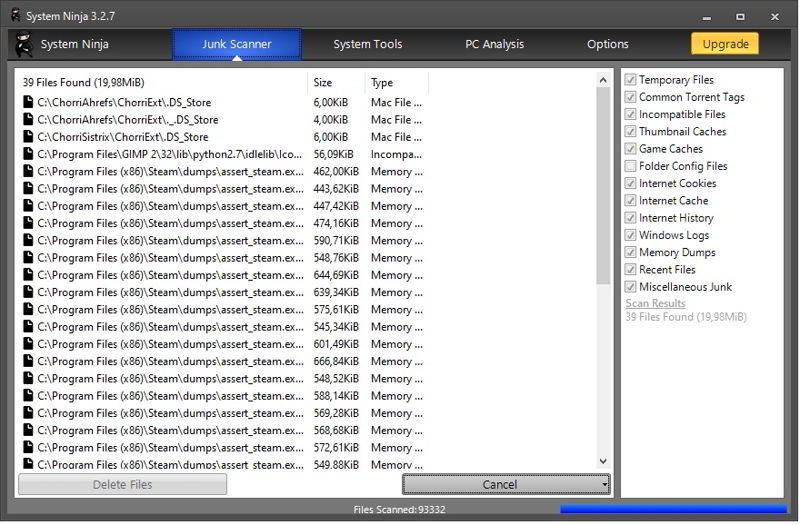
Task: Select the 639,34KiB file size entry
Action: (336, 292)
